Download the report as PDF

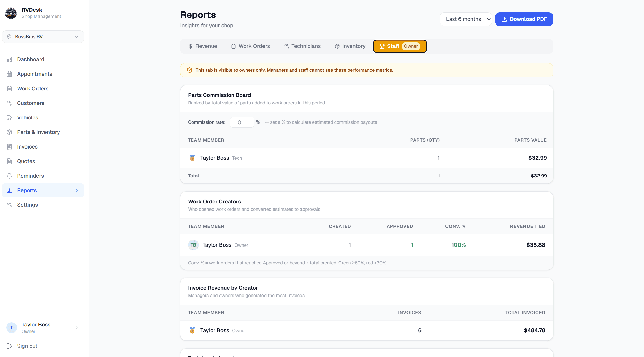point(524,19)
